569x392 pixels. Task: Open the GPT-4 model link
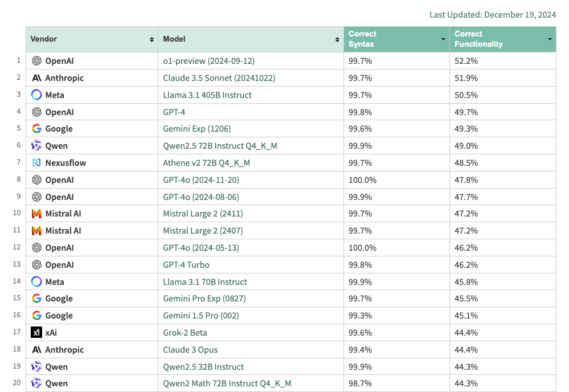click(174, 112)
